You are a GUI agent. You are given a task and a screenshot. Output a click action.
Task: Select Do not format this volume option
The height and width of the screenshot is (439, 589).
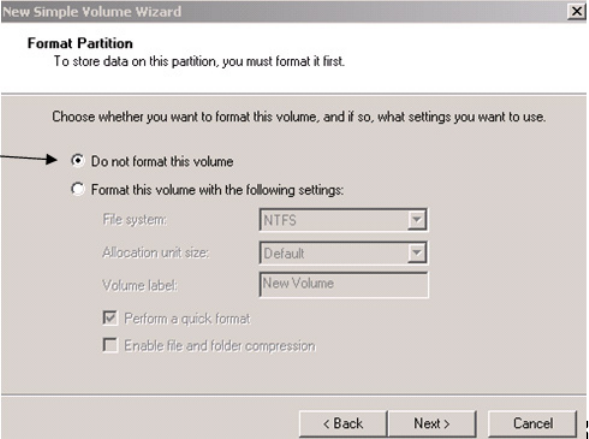coord(78,161)
